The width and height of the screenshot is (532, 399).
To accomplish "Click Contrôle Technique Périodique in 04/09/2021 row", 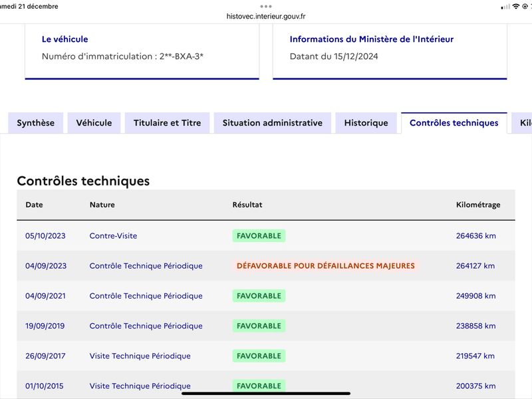I will pyautogui.click(x=146, y=296).
